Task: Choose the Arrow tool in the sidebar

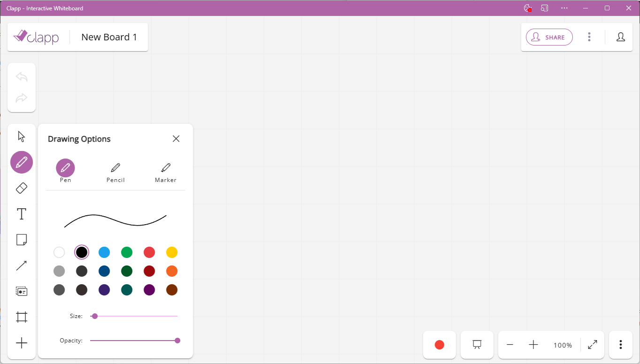Action: click(x=21, y=265)
